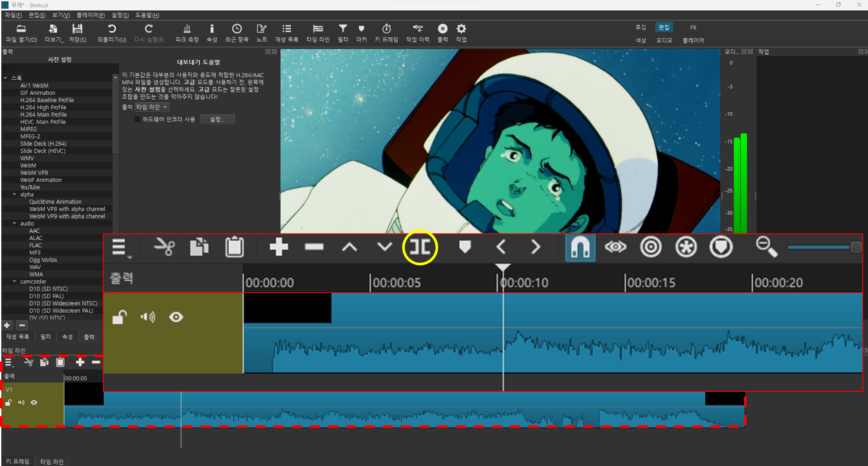Hide the track with the enlarged eye icon
The width and height of the screenshot is (868, 466).
coord(176,317)
